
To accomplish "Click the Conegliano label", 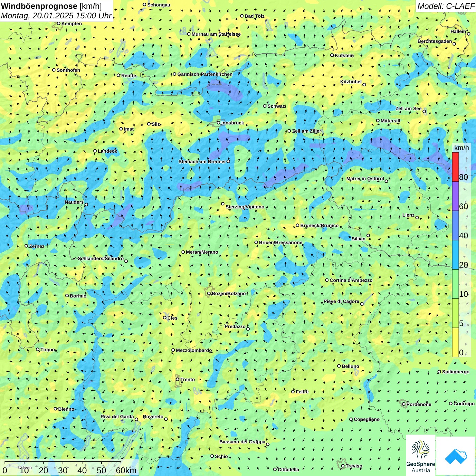I will click(367, 419).
